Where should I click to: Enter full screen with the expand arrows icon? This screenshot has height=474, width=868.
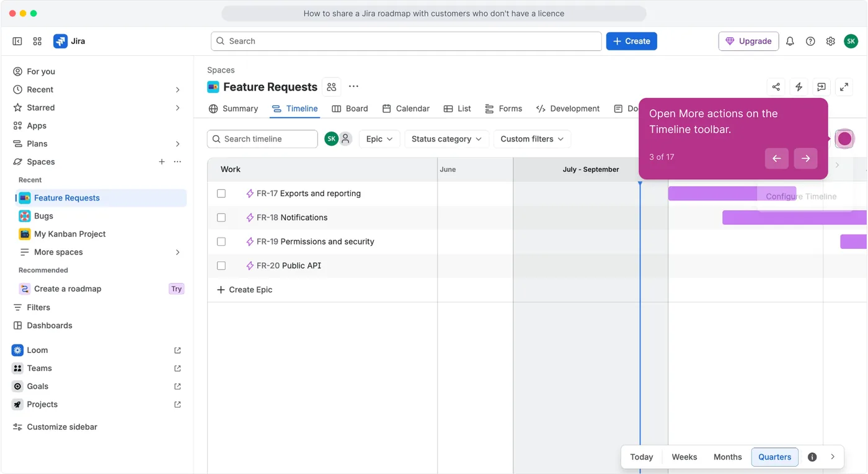pos(844,87)
